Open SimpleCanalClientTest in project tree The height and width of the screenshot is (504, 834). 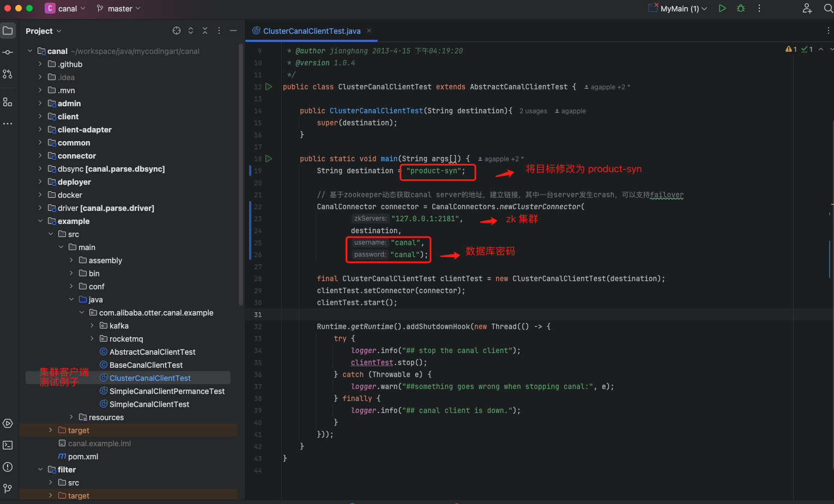tap(149, 404)
